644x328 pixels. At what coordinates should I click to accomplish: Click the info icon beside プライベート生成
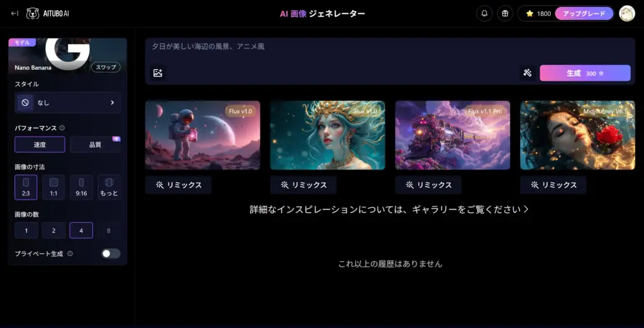(70, 254)
